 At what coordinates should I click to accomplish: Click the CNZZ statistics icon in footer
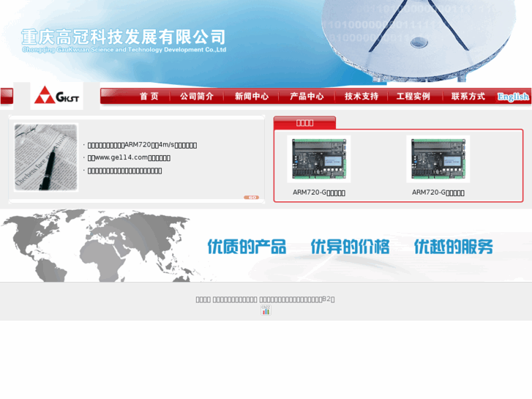pyautogui.click(x=266, y=310)
